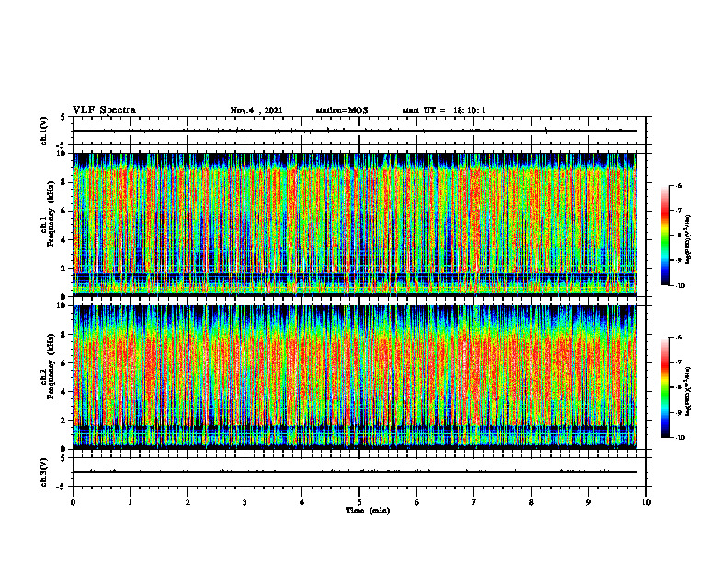The width and height of the screenshot is (728, 563).
Task: Click inside the ch.2 spectrogram panel
Action: pyautogui.click(x=355, y=377)
